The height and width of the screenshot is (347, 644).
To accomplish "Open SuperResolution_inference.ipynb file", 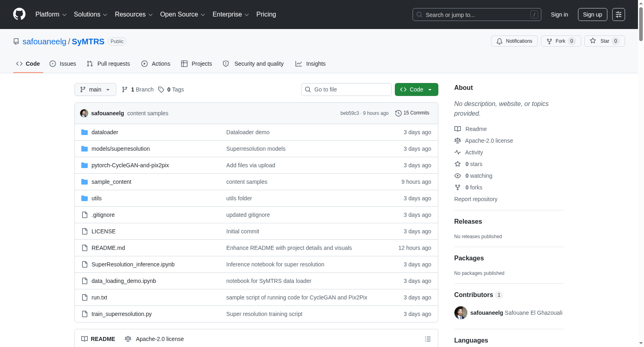I will [x=133, y=264].
